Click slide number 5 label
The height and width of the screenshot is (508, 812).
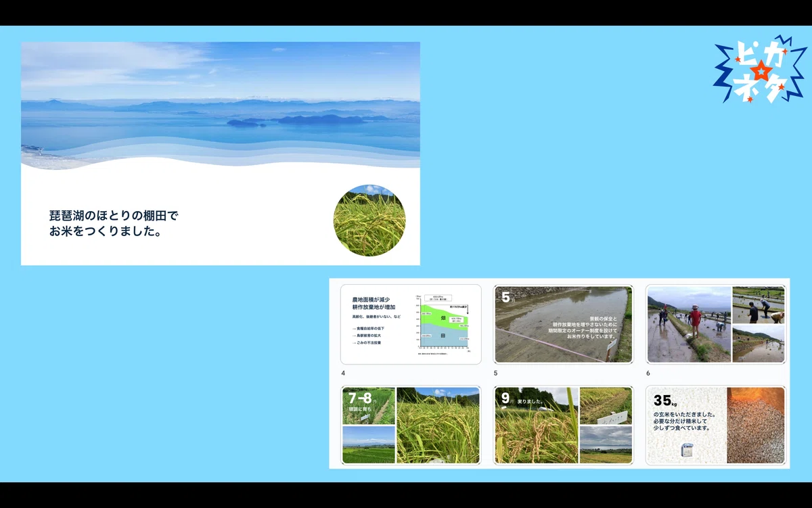click(496, 373)
